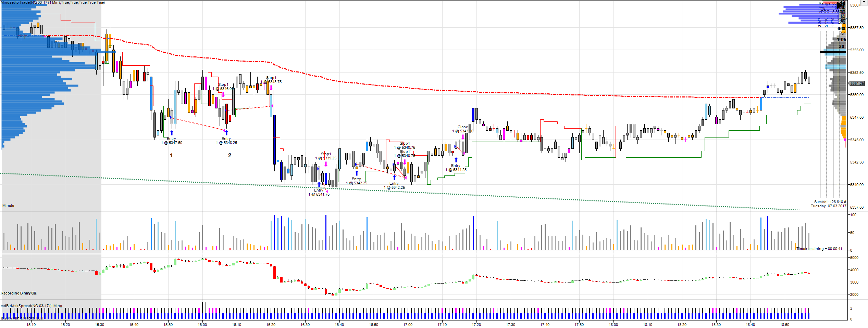Click the 'Minute' label in price panel
The image size is (868, 328).
8,206
